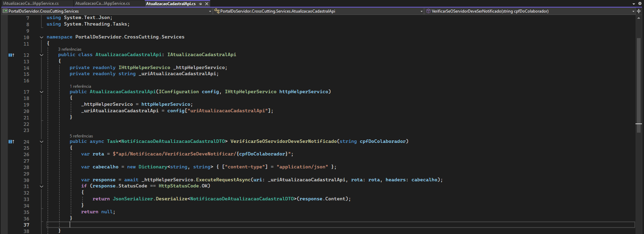Viewport: 644px width, 234px height.
Task: Click the 'return null;' statement
Action: [x=98, y=212]
